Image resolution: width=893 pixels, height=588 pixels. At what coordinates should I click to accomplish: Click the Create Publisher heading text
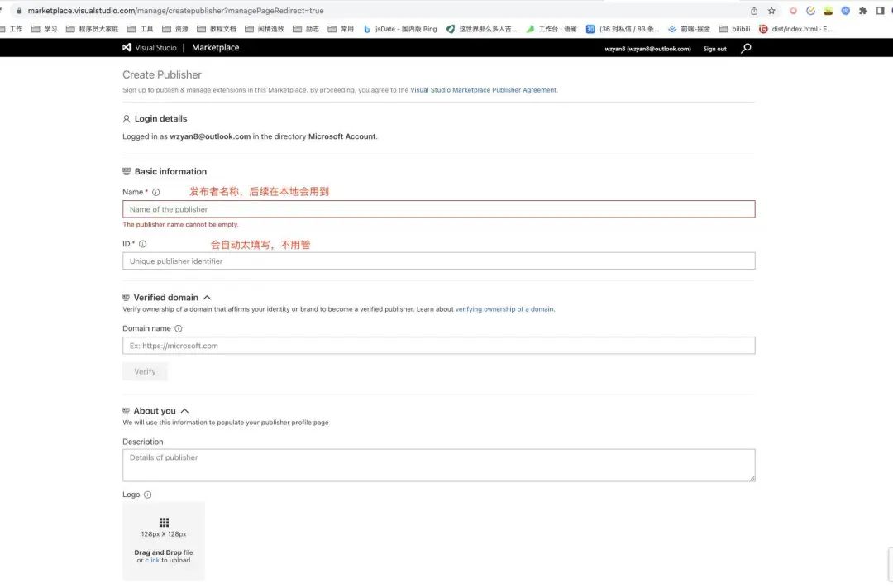click(x=162, y=74)
